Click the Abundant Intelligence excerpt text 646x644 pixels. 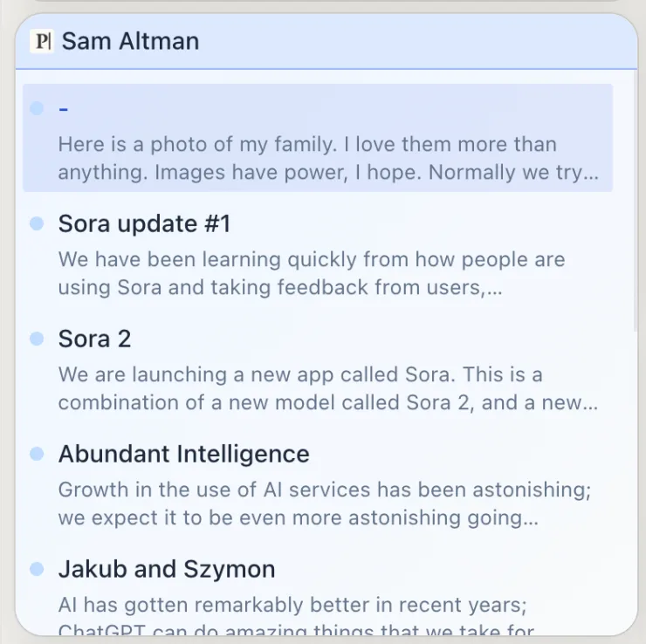pyautogui.click(x=325, y=504)
